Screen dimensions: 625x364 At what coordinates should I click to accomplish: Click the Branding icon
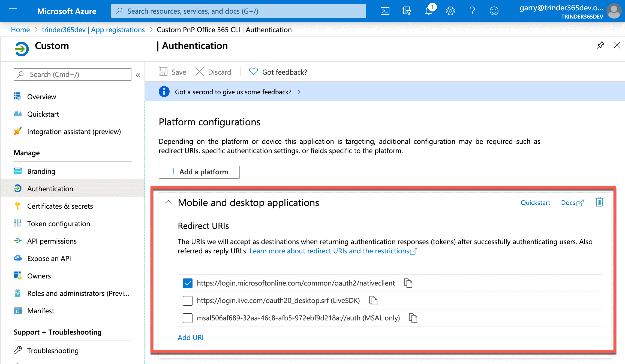point(17,171)
